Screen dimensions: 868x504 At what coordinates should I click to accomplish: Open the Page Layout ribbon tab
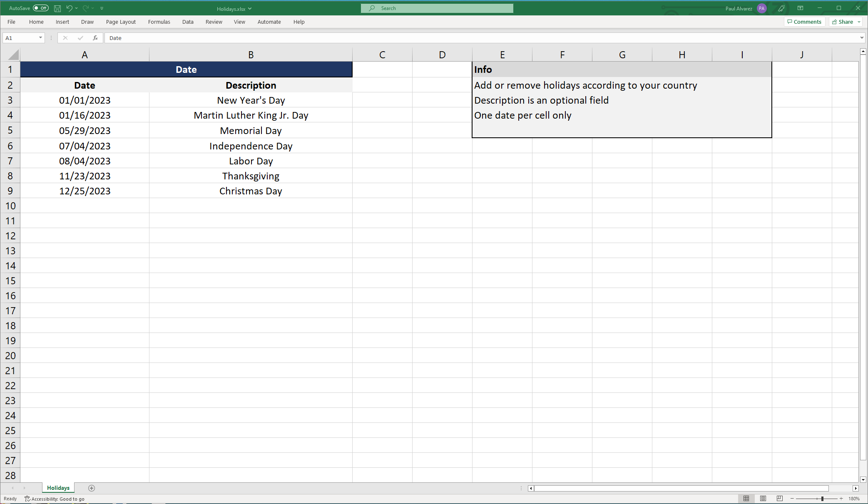pyautogui.click(x=121, y=22)
